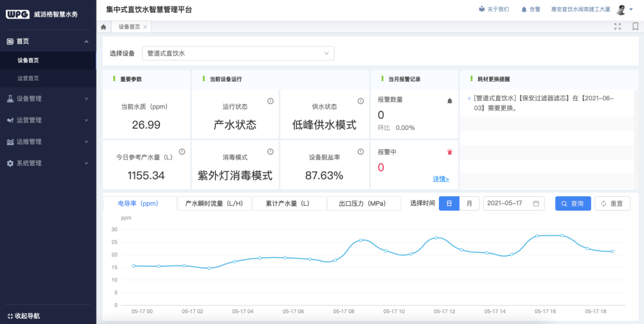The image size is (644, 324).
Task: Click the fullscreen expand icon
Action: 618,26
